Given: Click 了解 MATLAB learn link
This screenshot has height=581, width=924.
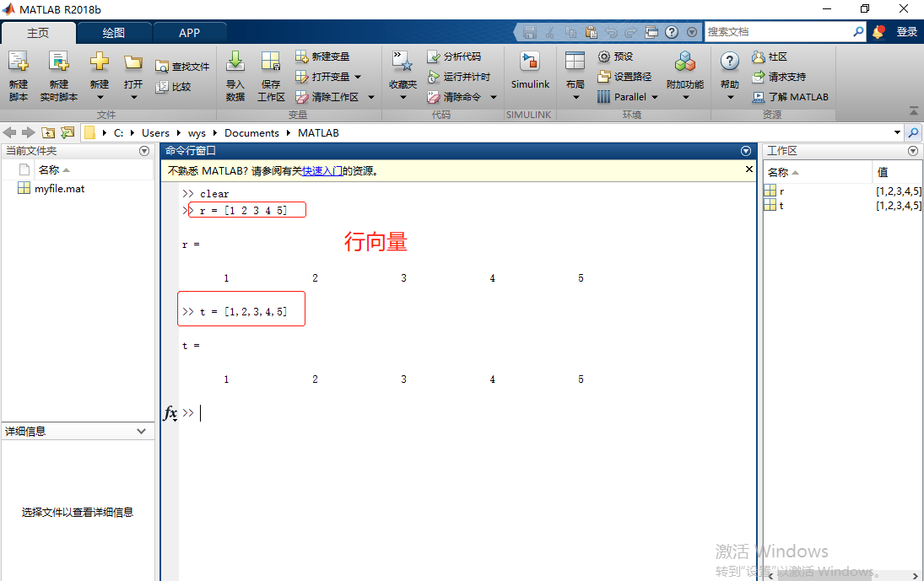Looking at the screenshot, I should point(790,96).
